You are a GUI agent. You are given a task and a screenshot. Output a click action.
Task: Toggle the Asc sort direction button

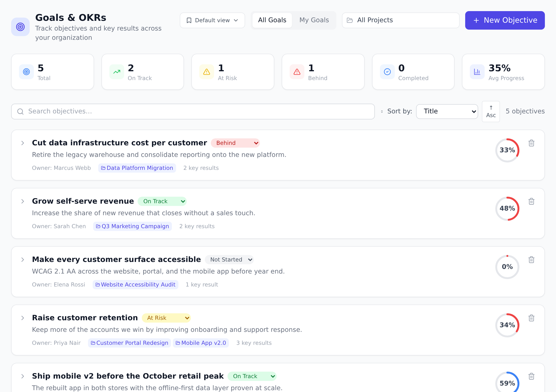491,112
